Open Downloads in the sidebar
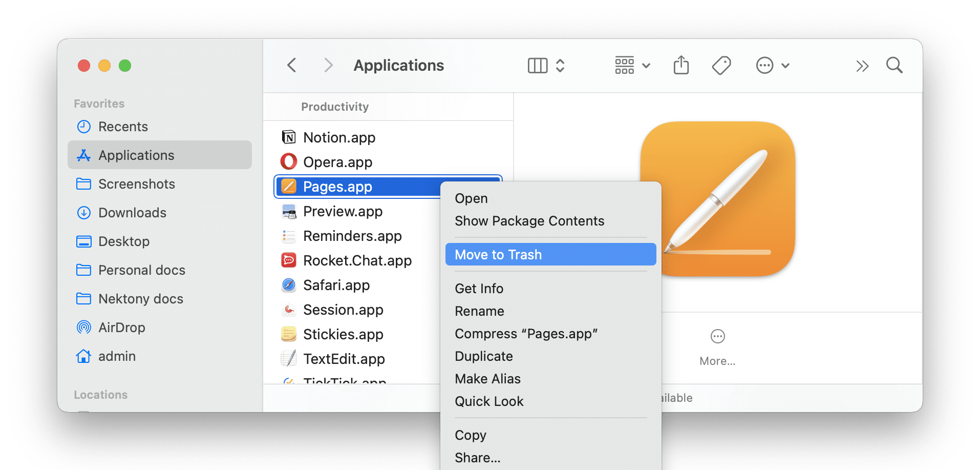This screenshot has width=980, height=470. pos(160,213)
